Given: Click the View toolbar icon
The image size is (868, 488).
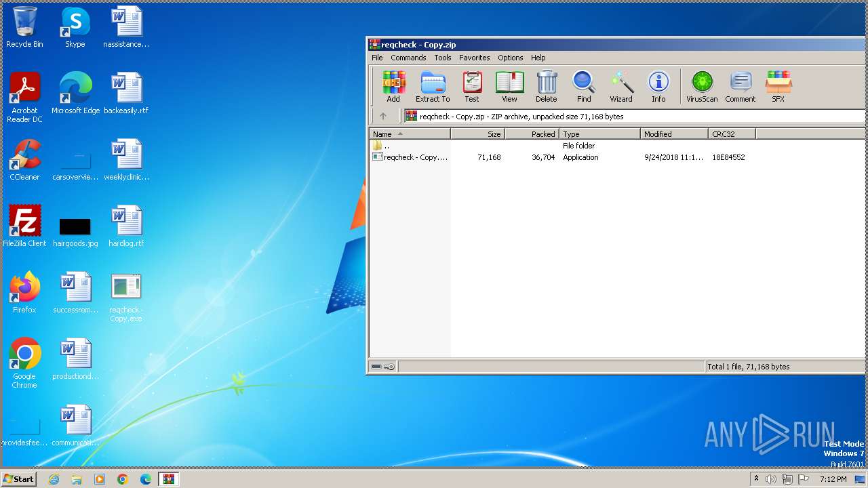Looking at the screenshot, I should click(509, 87).
